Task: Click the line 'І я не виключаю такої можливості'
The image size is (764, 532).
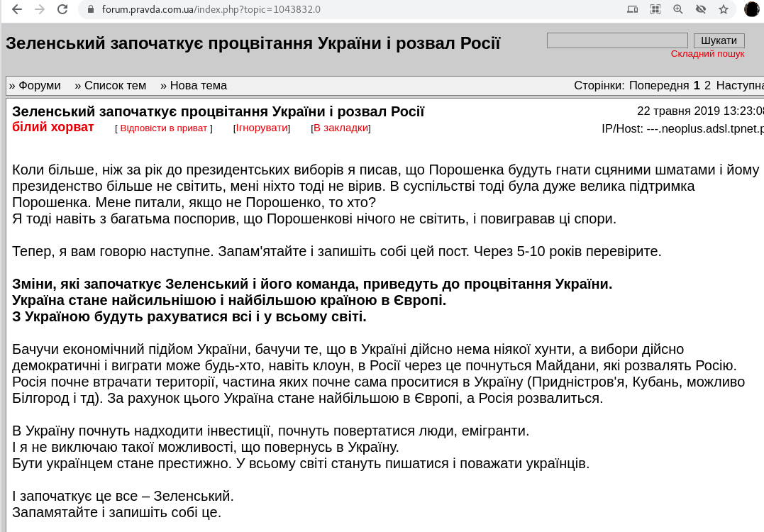Action: [205, 447]
